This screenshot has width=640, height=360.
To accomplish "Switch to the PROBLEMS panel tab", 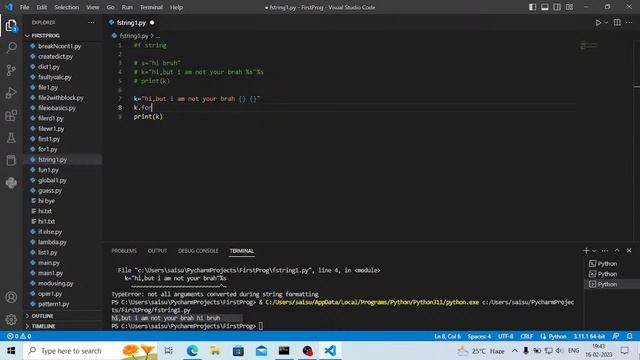I will [124, 251].
